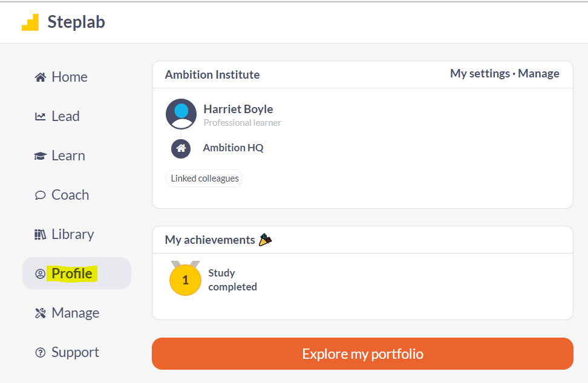Click the Linked colleagues pill button
The height and width of the screenshot is (383, 588).
(204, 178)
